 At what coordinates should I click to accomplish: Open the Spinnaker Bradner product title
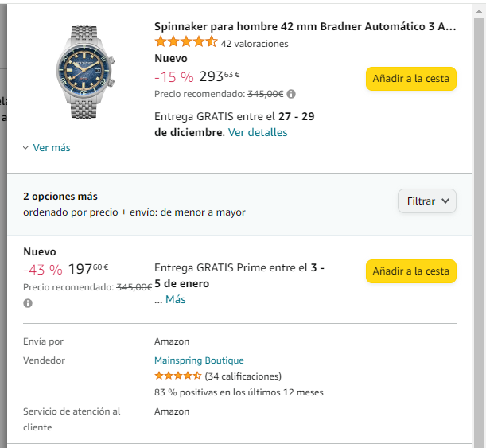click(305, 26)
